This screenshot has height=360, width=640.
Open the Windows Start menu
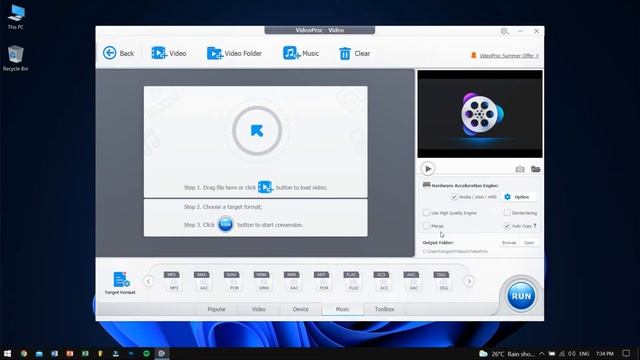[x=7, y=353]
